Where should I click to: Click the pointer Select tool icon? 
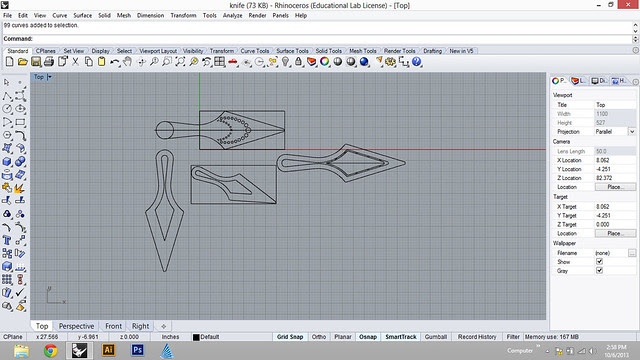[7, 82]
